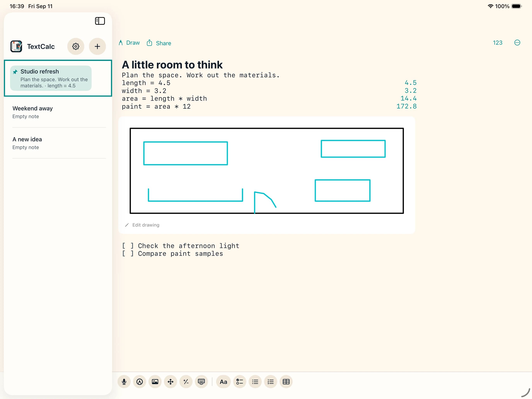Tap the TextCalc app logo
Image resolution: width=532 pixels, height=399 pixels.
(x=16, y=46)
